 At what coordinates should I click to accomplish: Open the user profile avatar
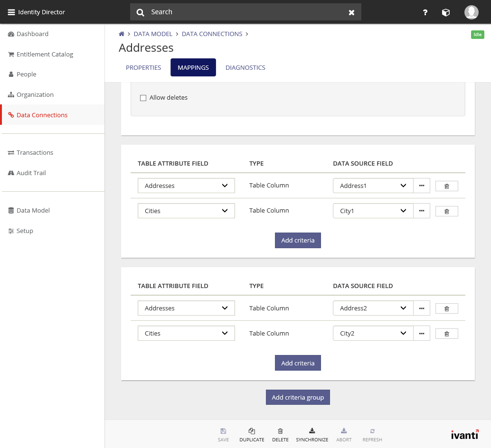pos(471,12)
